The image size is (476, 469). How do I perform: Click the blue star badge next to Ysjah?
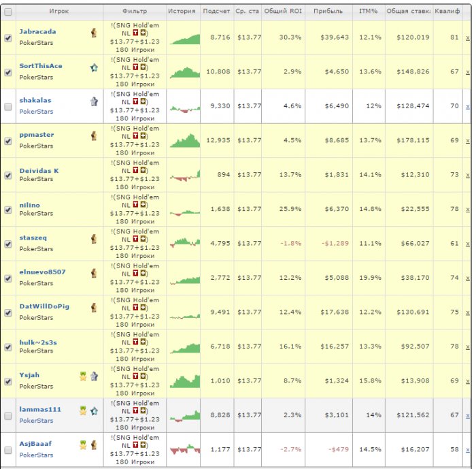pos(94,376)
